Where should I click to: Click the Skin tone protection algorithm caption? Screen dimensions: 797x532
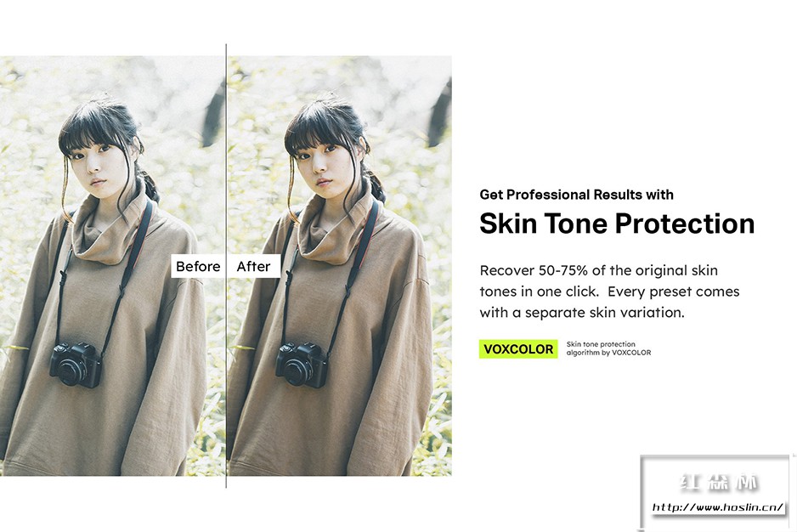pyautogui.click(x=608, y=348)
